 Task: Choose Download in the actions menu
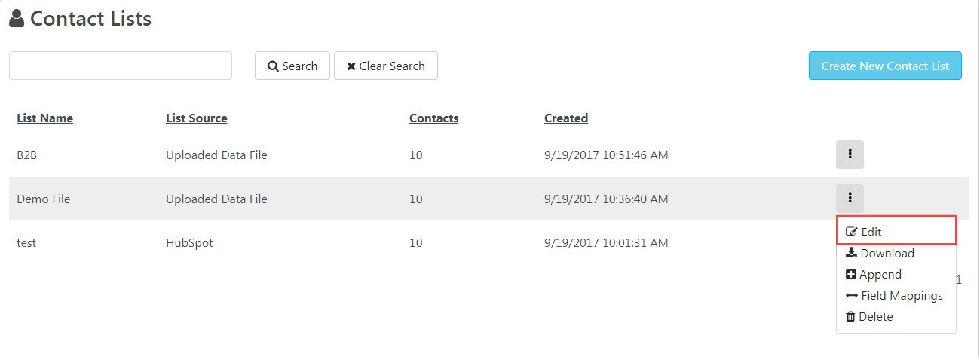tap(880, 254)
